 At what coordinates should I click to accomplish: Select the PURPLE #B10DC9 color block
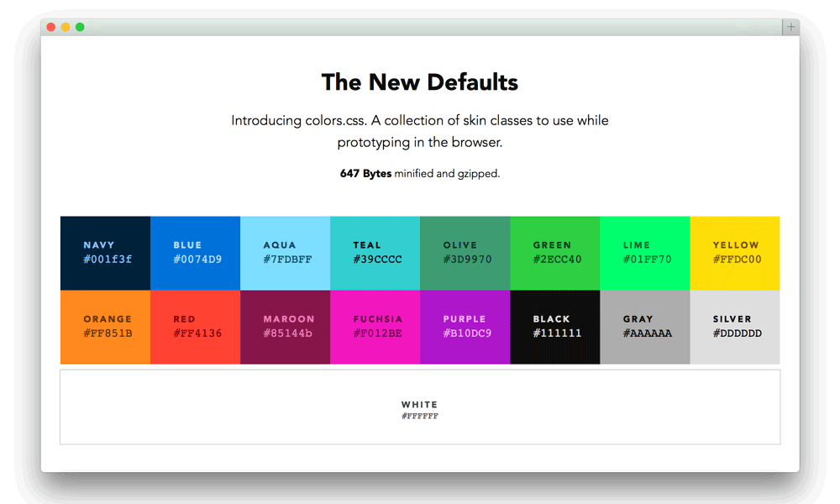pos(465,327)
